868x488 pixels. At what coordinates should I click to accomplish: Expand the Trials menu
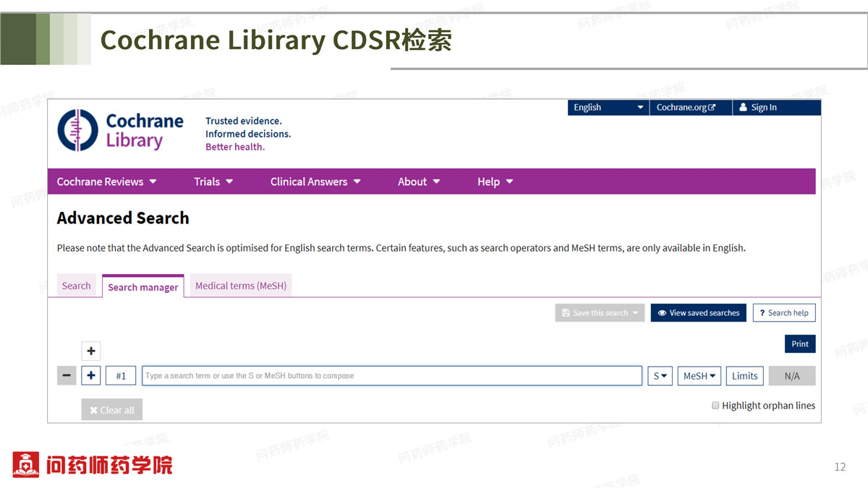pos(213,181)
